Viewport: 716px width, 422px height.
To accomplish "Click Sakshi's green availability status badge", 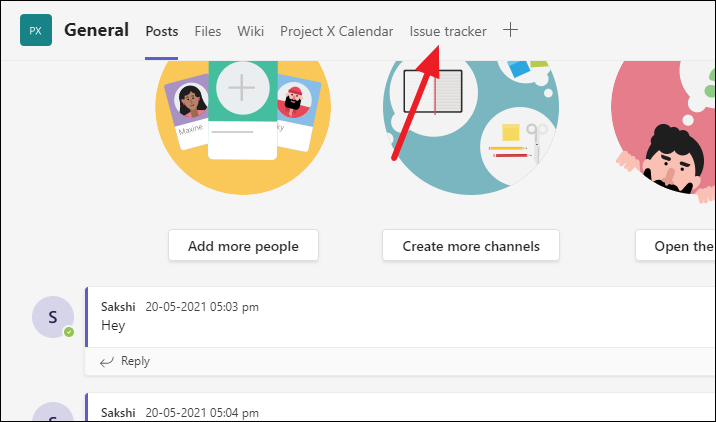I will [69, 332].
